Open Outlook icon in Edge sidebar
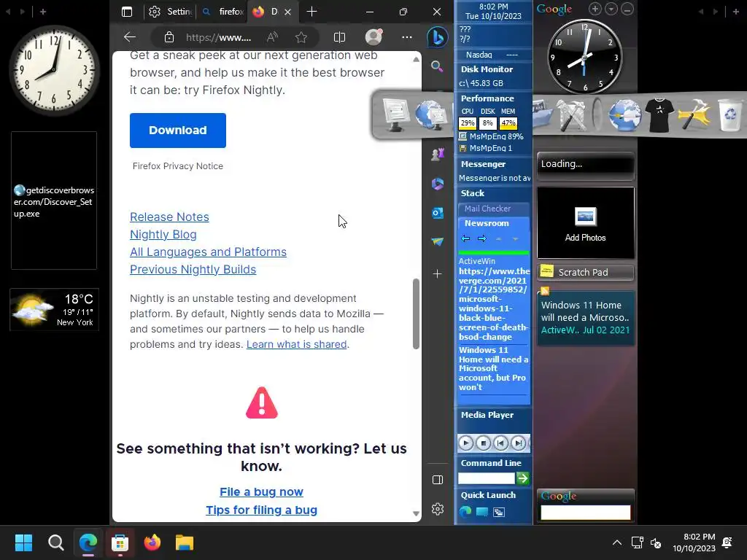The image size is (747, 560). [x=438, y=213]
